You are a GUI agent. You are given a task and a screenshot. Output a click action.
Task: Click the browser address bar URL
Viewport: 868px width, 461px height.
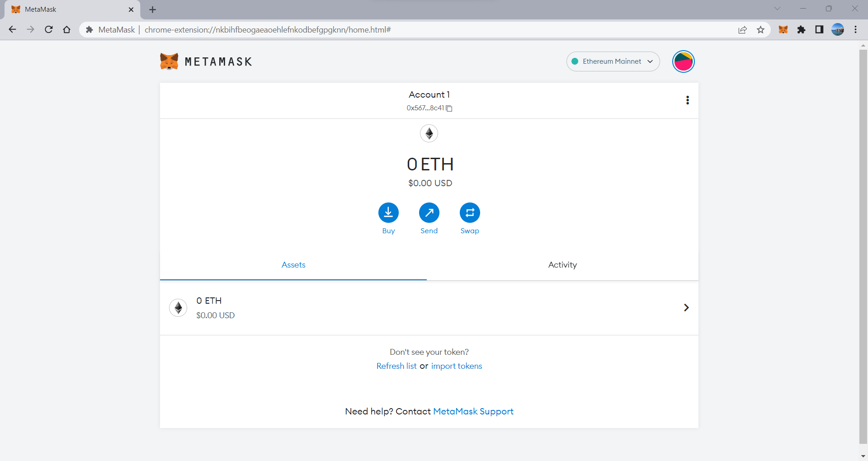click(x=268, y=30)
